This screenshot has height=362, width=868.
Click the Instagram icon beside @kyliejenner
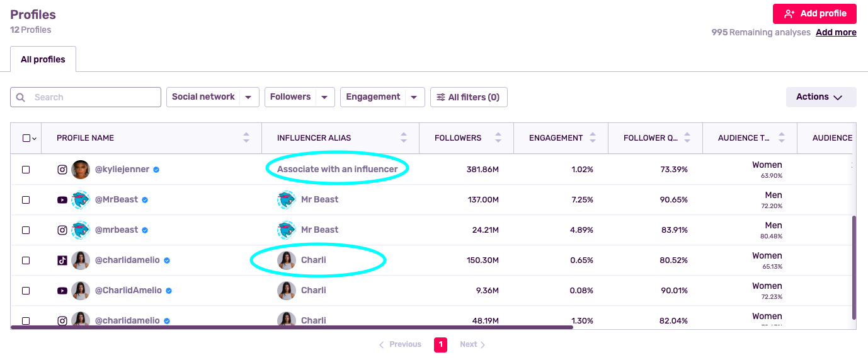point(62,170)
